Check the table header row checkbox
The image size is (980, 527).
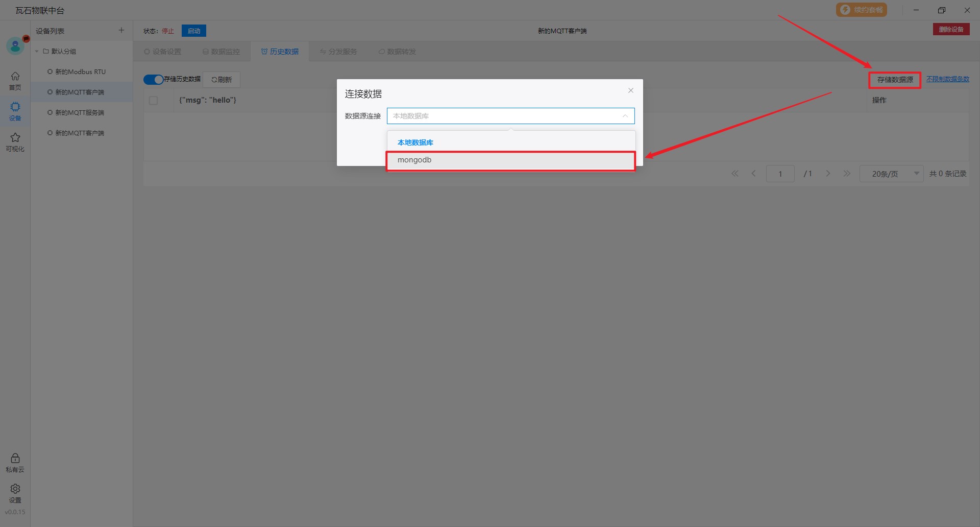click(x=153, y=101)
